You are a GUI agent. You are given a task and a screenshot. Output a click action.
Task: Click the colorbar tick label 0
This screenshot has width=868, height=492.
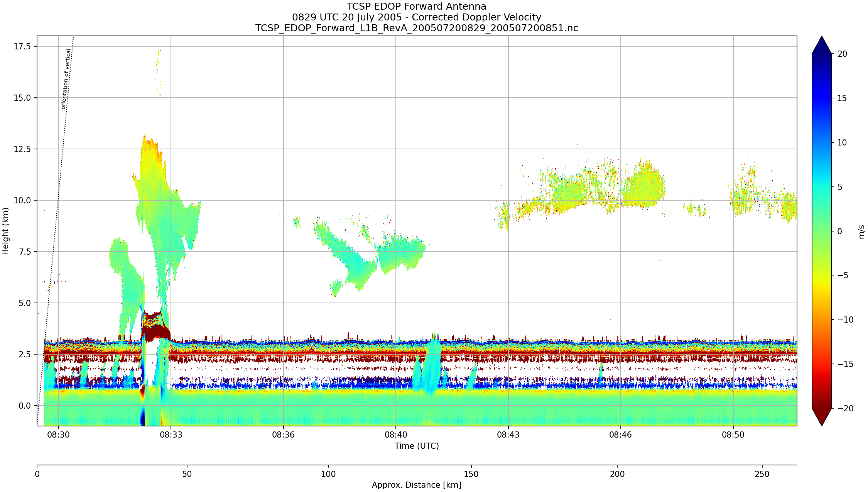[840, 232]
